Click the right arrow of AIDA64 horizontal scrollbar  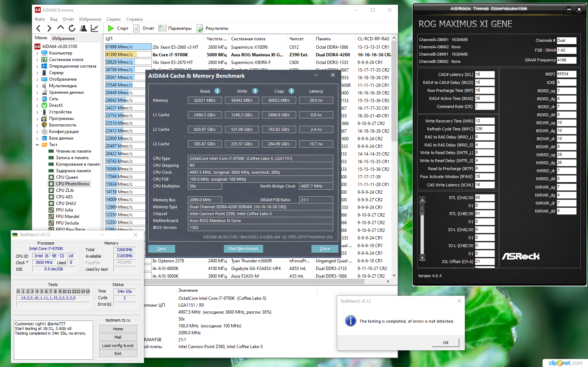pos(388,281)
